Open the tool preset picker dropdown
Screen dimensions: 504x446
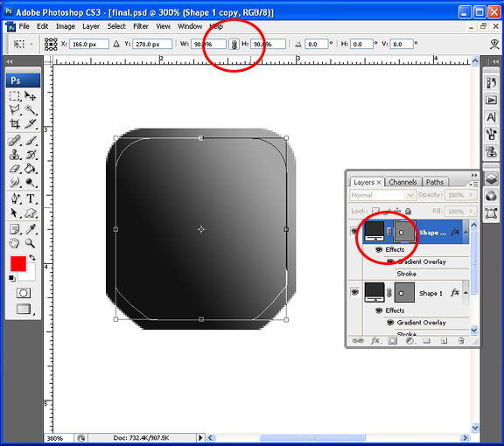[31, 44]
